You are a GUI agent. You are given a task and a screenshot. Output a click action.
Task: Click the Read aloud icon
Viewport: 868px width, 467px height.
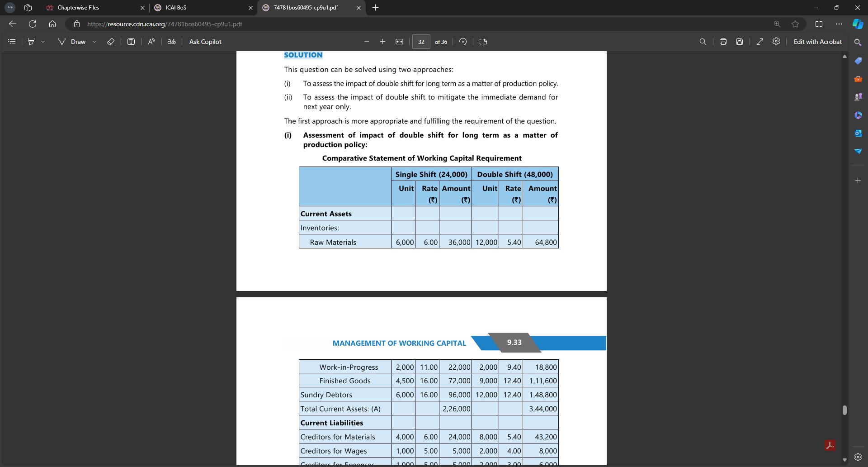coord(151,42)
